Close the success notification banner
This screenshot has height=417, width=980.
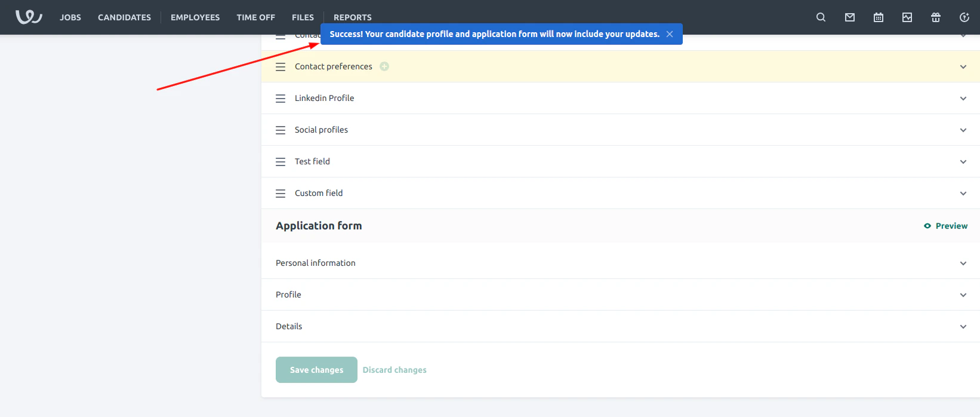coord(670,34)
